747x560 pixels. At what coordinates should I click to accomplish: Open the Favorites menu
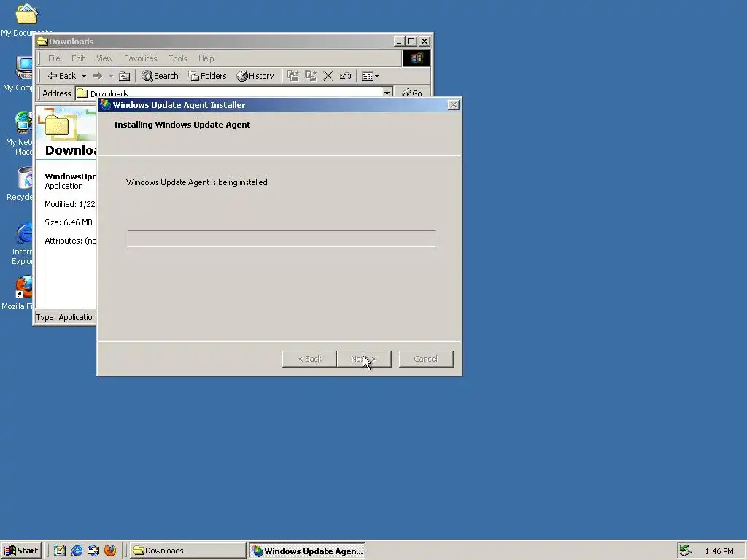pos(141,58)
